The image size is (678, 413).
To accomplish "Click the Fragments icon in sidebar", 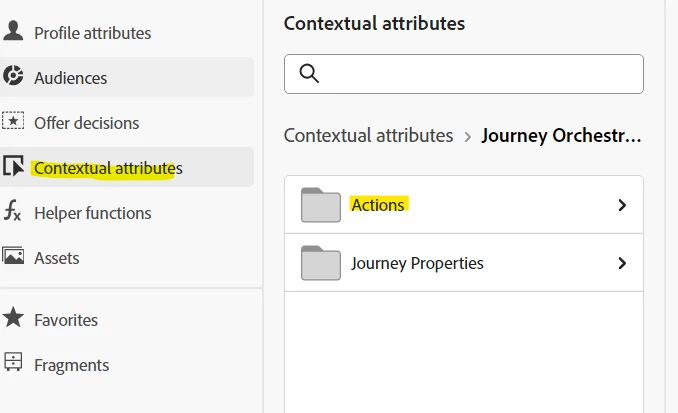I will [13, 364].
